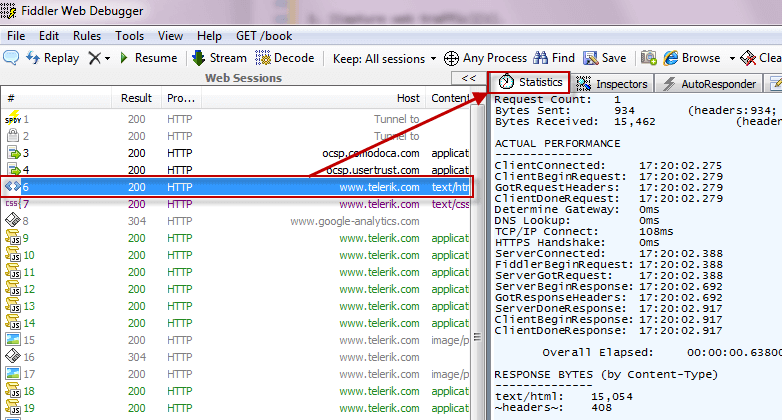782x420 pixels.
Task: Open the Rules menu
Action: click(87, 35)
